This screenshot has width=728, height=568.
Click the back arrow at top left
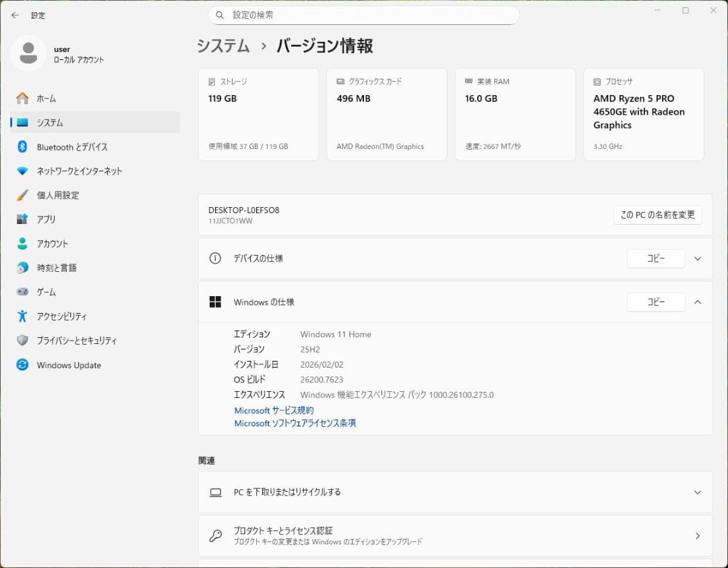(x=15, y=15)
